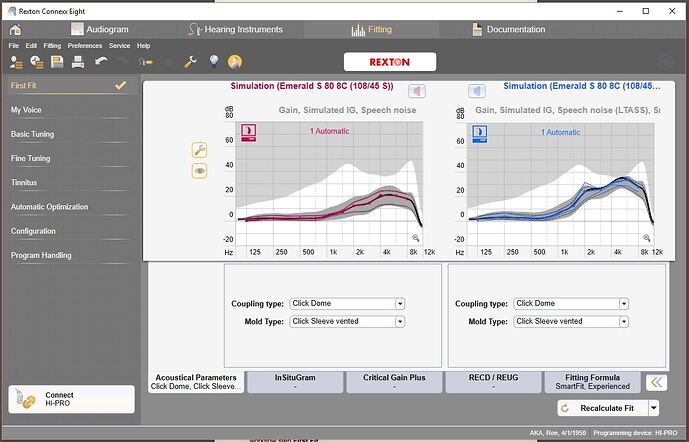Open the Fitting tab
The image size is (689, 442).
[x=371, y=29]
